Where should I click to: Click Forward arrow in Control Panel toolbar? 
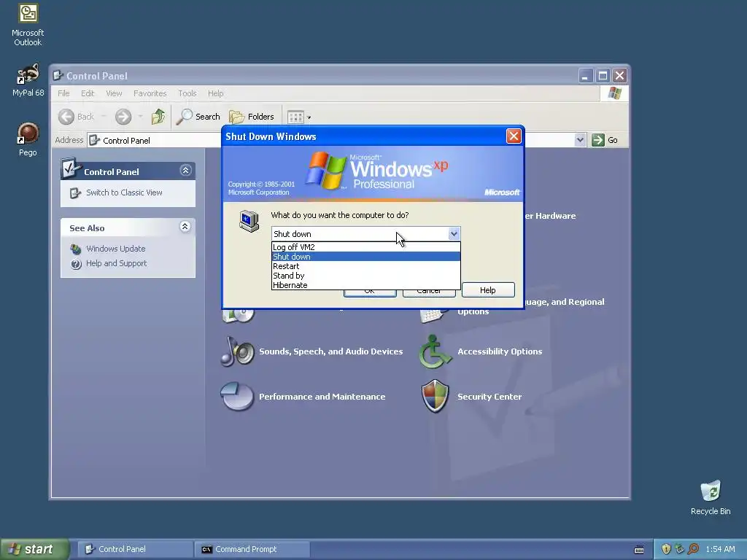click(123, 117)
